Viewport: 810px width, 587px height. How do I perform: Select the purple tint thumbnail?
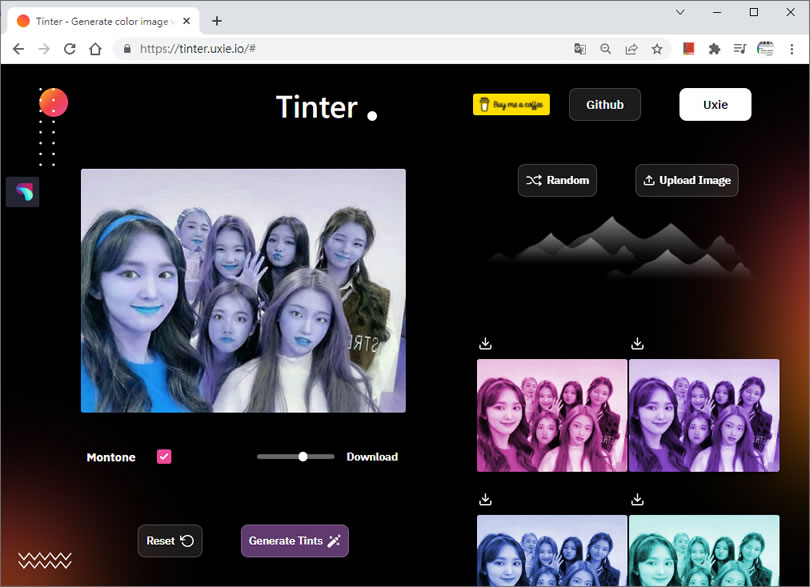pos(704,415)
